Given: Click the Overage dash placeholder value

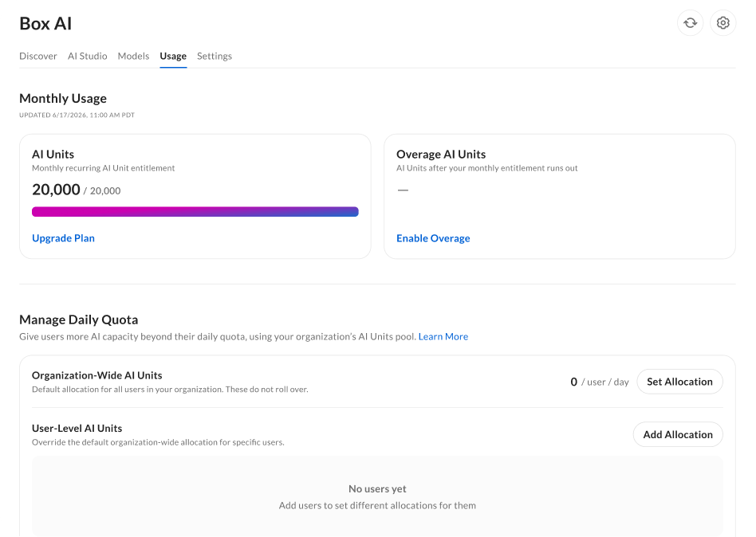Looking at the screenshot, I should [x=403, y=190].
